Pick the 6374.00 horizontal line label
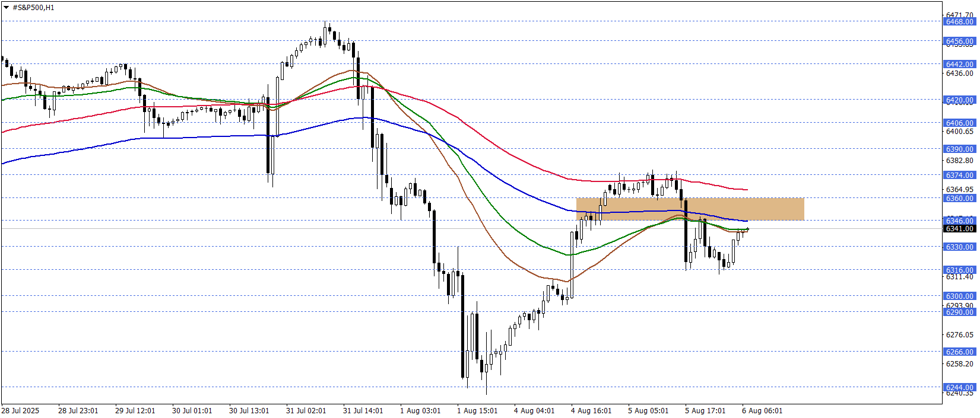Viewport: 980px width, 418px height. 959,176
